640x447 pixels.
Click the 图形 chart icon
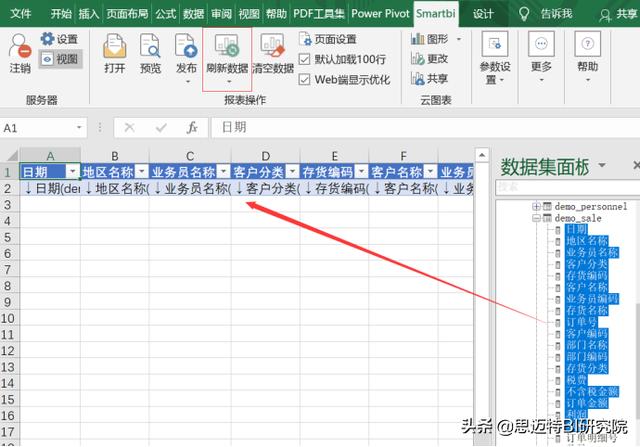(x=418, y=39)
